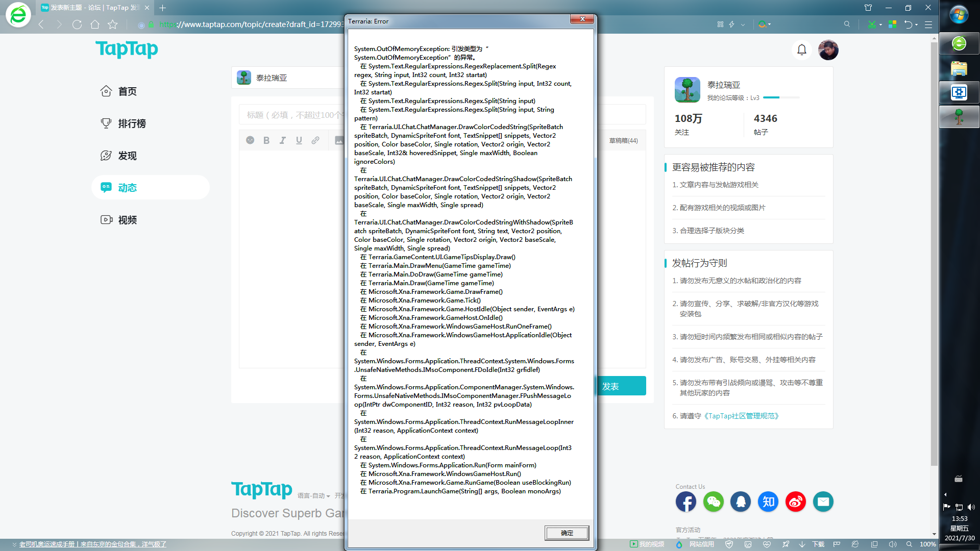
Task: Click the volume speaker tray icon
Action: click(971, 507)
